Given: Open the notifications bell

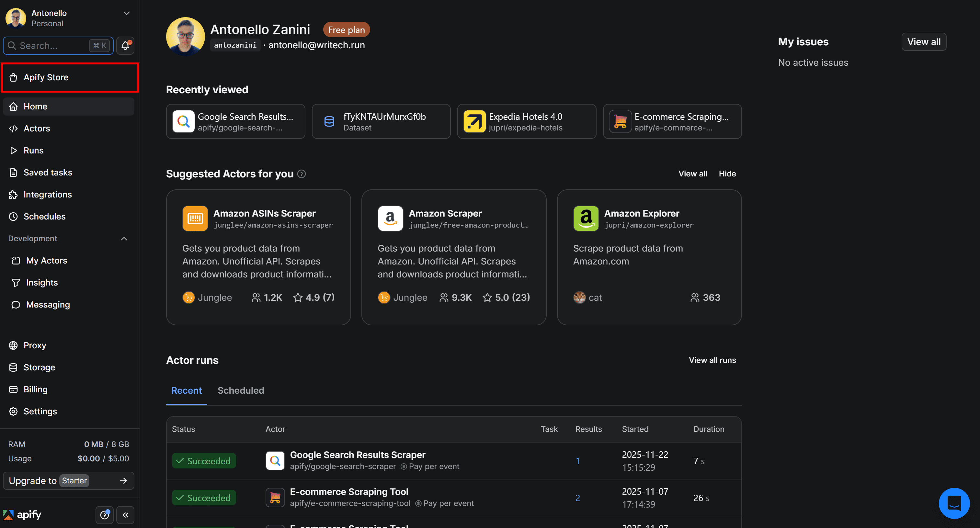Looking at the screenshot, I should pos(125,45).
